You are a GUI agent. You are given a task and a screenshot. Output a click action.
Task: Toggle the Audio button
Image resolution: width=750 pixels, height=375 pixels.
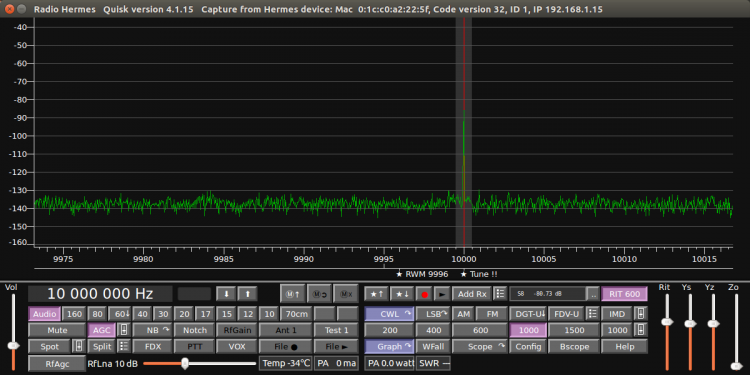[44, 314]
